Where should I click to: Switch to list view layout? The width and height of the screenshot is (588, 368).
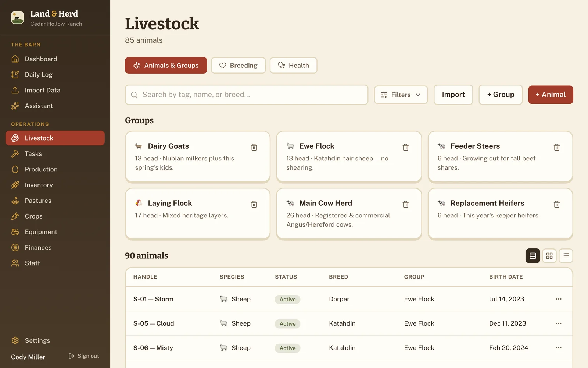[x=566, y=256]
